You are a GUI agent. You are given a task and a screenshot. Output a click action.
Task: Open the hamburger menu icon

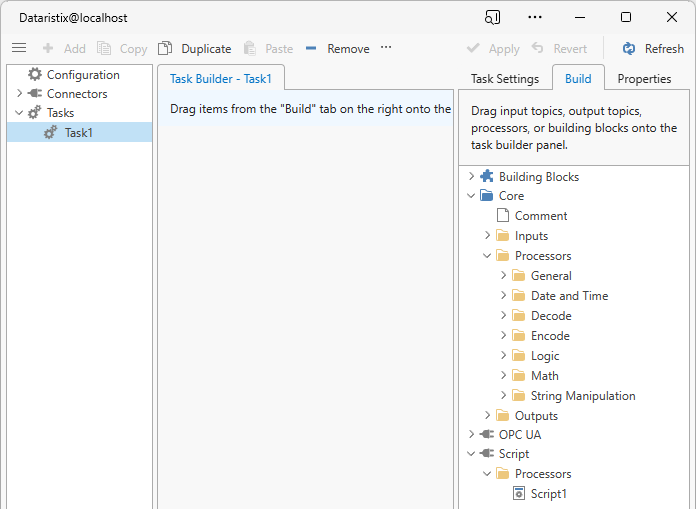19,48
